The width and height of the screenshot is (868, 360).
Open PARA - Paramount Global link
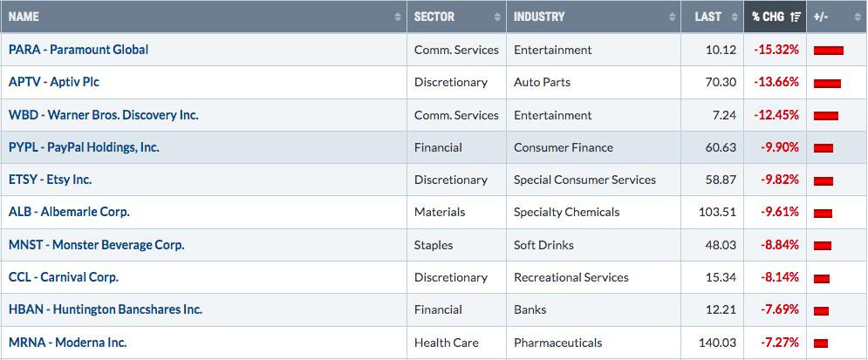79,49
